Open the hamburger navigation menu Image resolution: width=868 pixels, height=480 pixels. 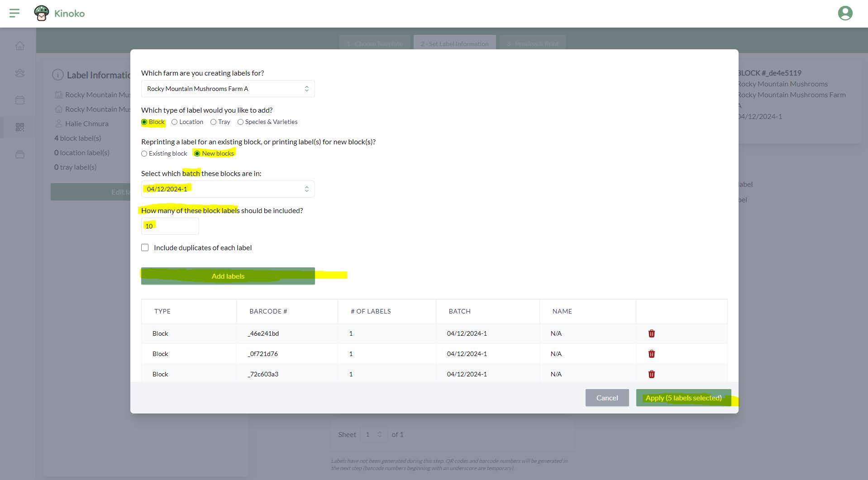click(x=14, y=13)
